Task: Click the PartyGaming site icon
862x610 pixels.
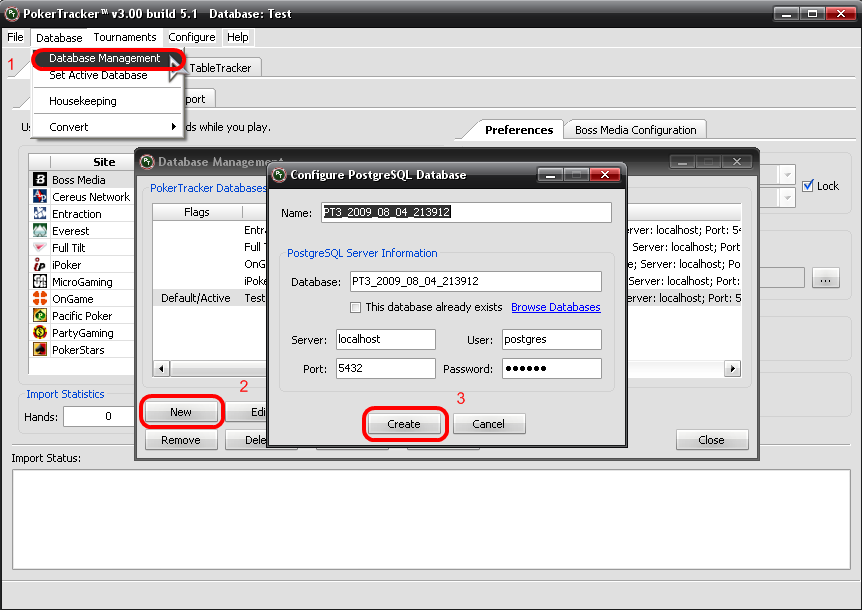Action: coord(40,332)
